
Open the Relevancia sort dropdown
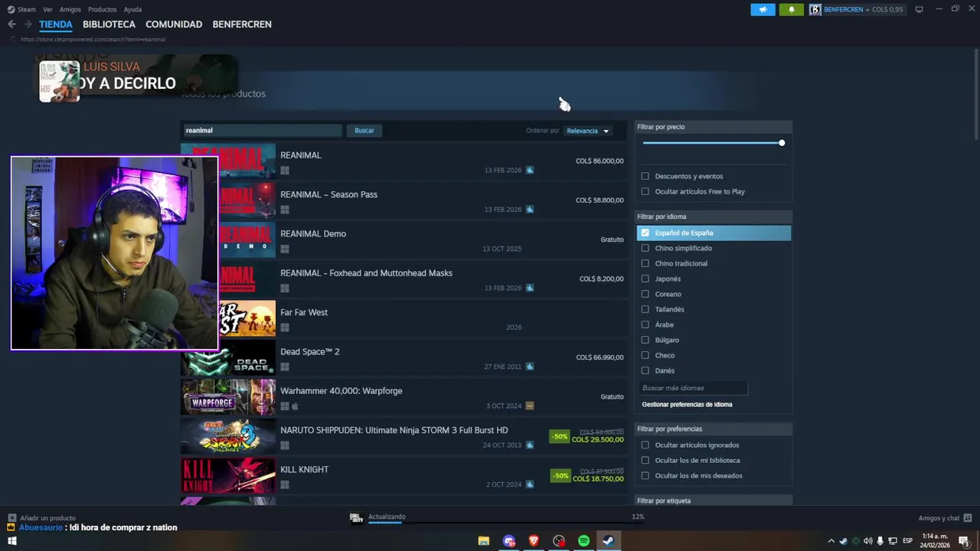(x=587, y=131)
